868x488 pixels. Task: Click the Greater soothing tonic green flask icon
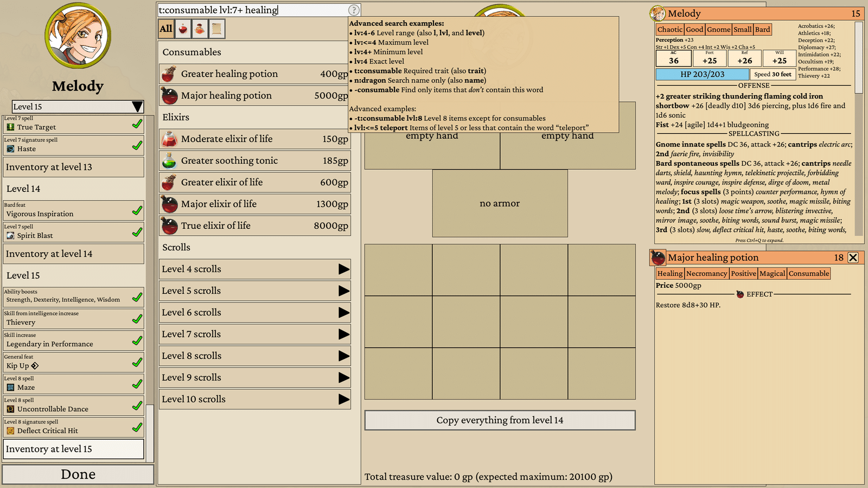pyautogui.click(x=169, y=160)
